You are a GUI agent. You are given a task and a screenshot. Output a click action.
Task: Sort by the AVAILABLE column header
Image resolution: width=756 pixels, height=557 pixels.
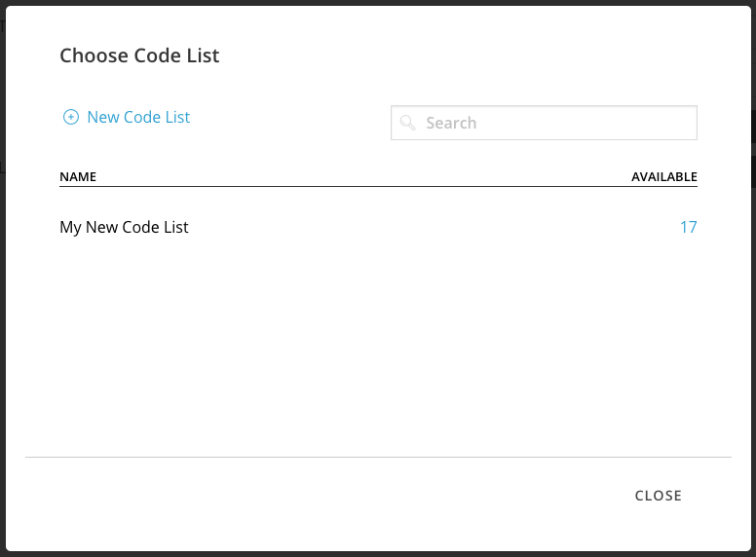[663, 176]
